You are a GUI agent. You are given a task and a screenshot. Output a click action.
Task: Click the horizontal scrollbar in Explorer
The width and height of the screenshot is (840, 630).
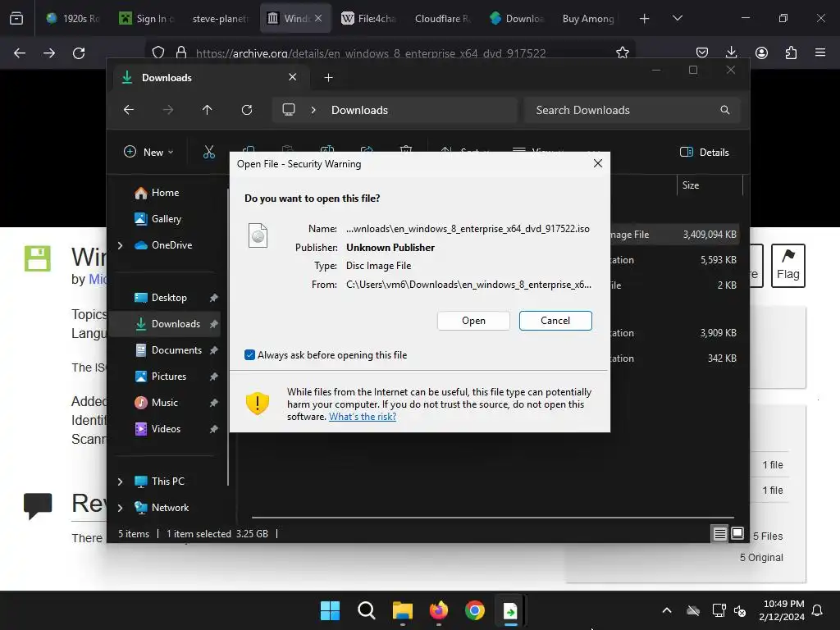pos(492,518)
